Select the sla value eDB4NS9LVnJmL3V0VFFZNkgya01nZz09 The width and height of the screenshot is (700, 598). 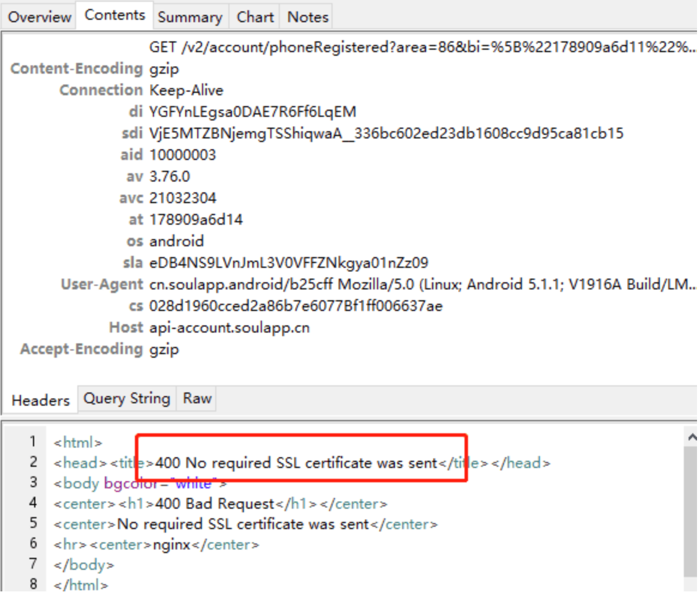289,262
